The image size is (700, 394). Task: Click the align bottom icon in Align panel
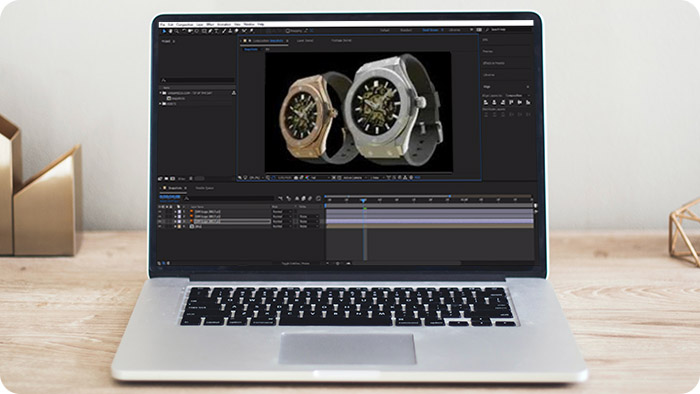pyautogui.click(x=528, y=102)
